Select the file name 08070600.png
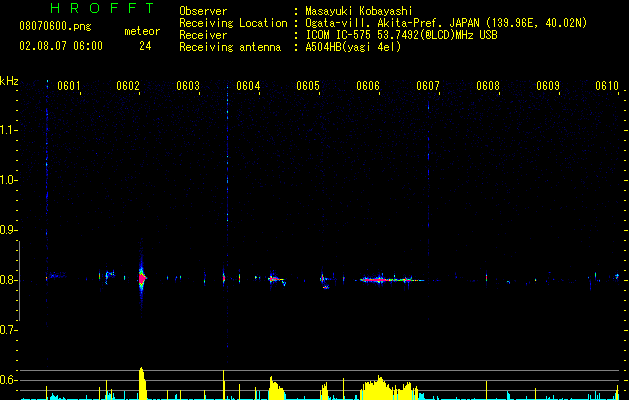629x400 pixels. coord(55,26)
